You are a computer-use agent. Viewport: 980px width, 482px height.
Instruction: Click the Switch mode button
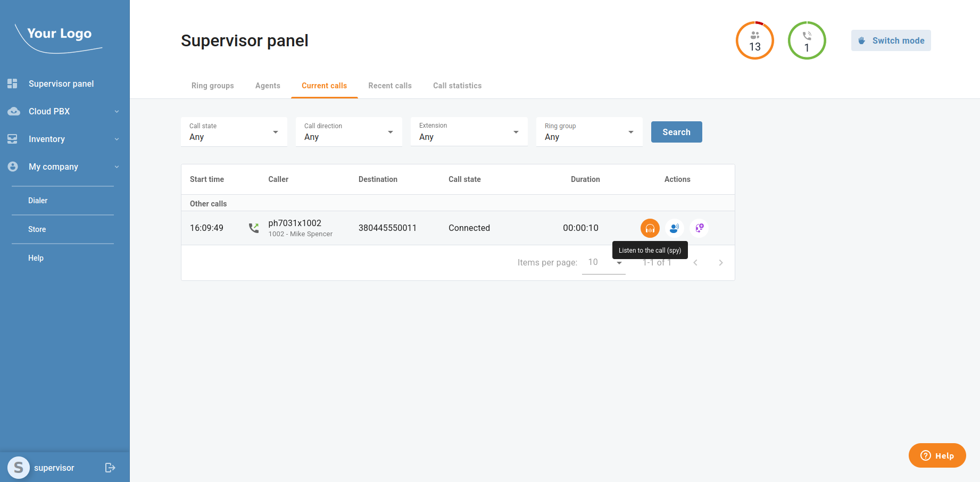tap(891, 40)
